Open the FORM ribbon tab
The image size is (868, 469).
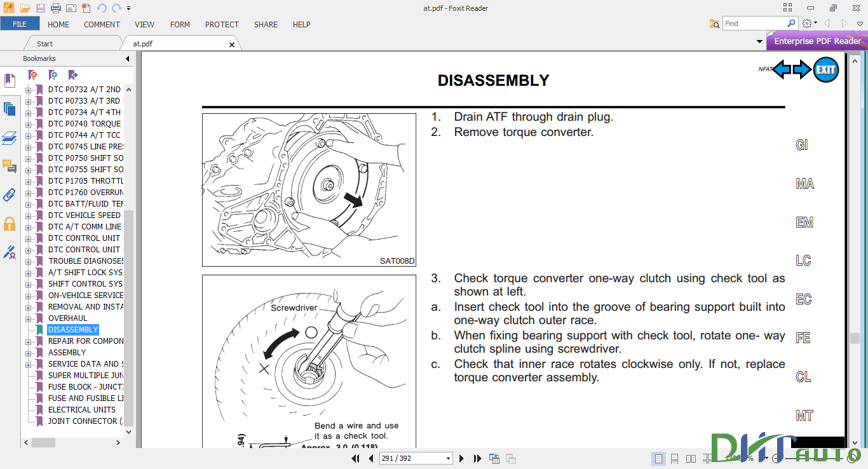pyautogui.click(x=180, y=24)
